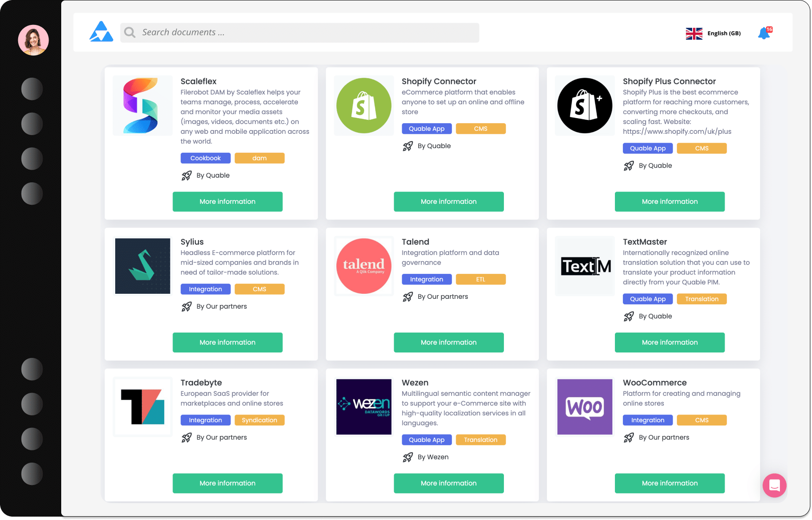Click the Shopify Connector logo

coord(363,106)
